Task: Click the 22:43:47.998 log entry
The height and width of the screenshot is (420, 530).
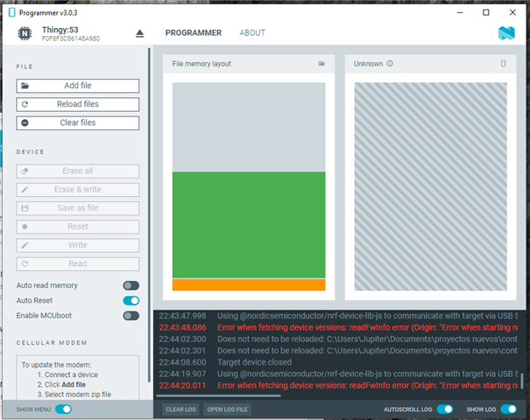Action: pos(338,316)
